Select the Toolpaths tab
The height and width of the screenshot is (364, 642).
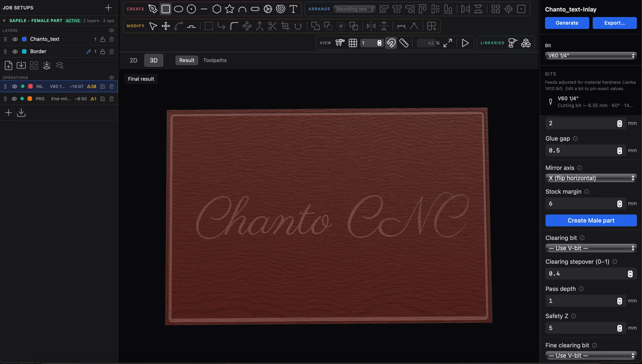pos(215,60)
